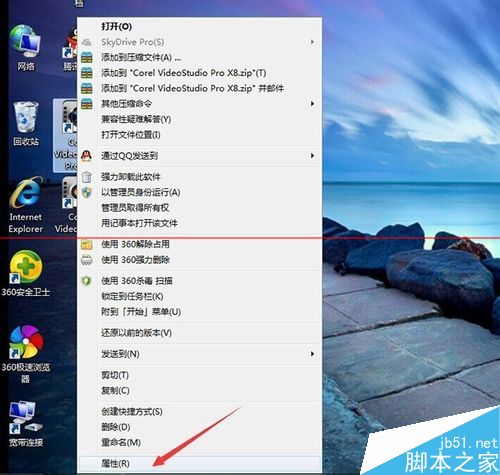Screen dimensions: 500x475
Task: Choose 以管理员身份运行(A) menu entry
Action: click(200, 192)
